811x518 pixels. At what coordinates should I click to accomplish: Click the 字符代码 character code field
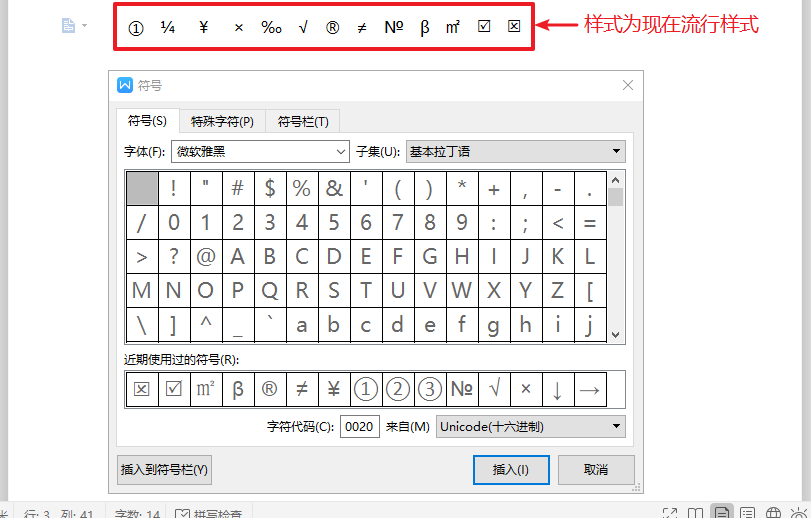[x=360, y=427]
